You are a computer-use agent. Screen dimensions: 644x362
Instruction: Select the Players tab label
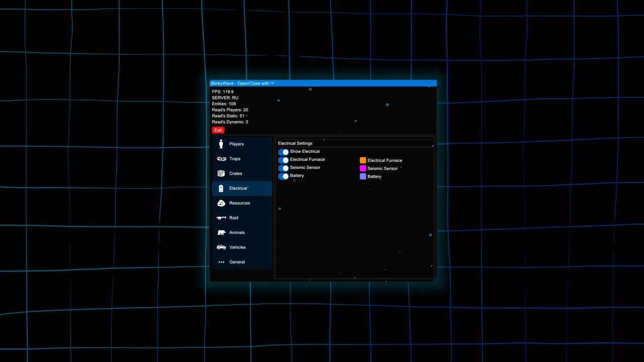[236, 144]
